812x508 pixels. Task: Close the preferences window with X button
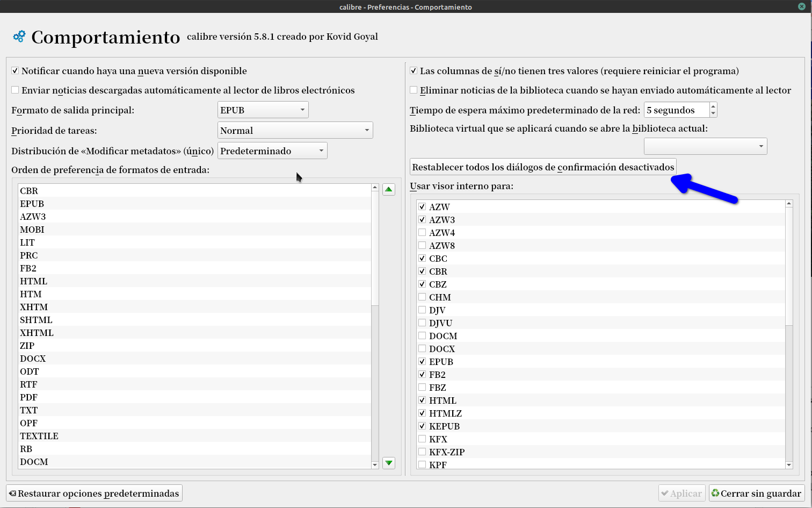802,6
